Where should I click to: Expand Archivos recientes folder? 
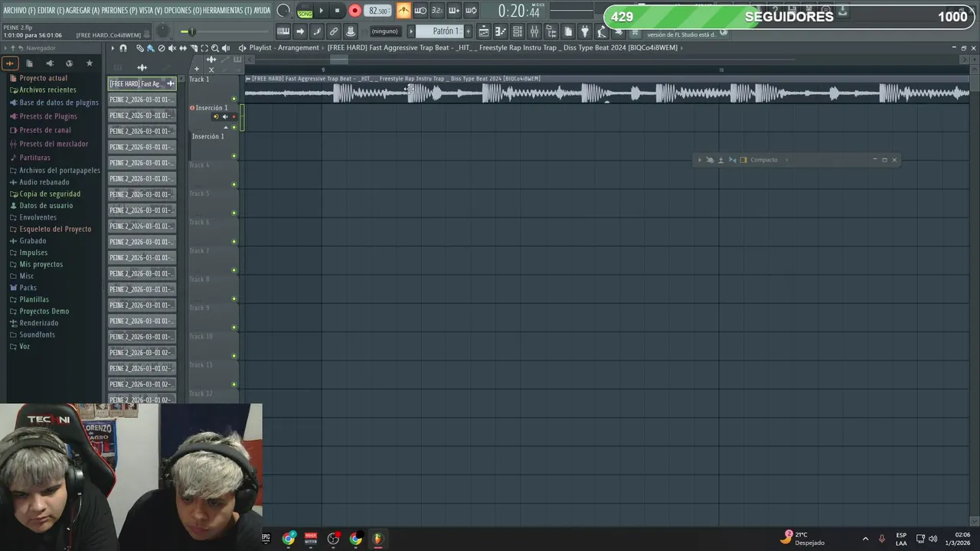click(x=47, y=90)
